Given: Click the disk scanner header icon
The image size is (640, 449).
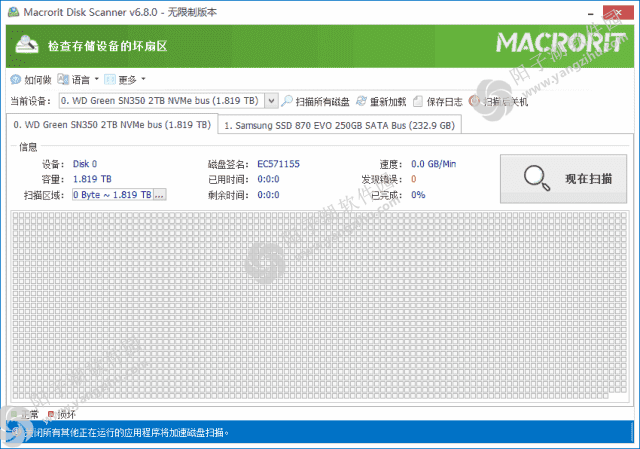Looking at the screenshot, I should [x=27, y=44].
